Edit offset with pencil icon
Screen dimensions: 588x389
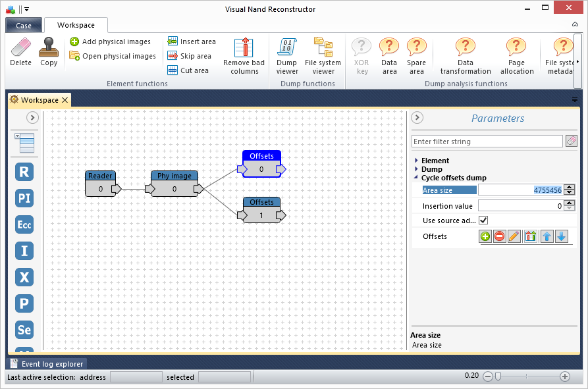coord(514,236)
